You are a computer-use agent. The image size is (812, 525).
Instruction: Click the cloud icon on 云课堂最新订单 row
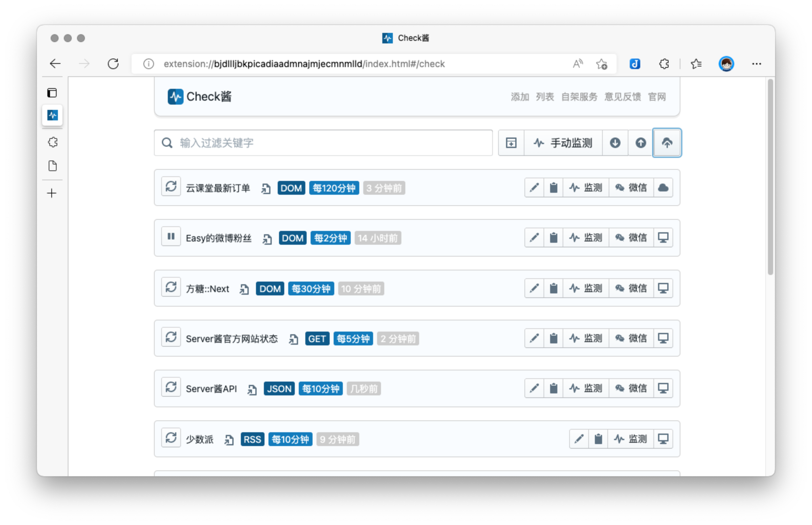(663, 187)
